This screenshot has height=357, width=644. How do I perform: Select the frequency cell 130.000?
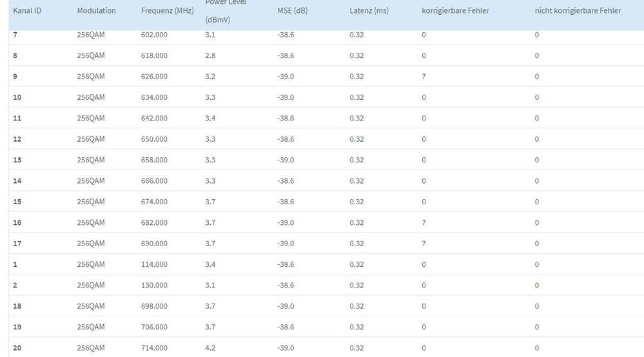154,285
